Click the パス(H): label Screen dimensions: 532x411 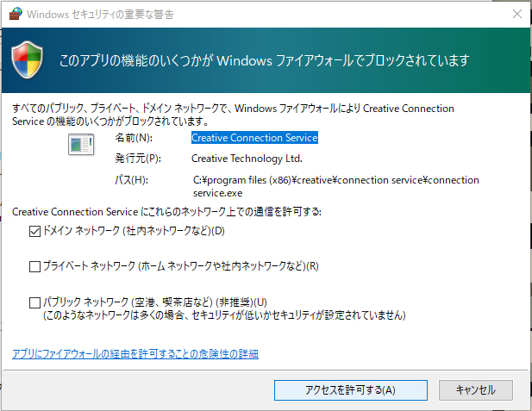click(x=131, y=180)
